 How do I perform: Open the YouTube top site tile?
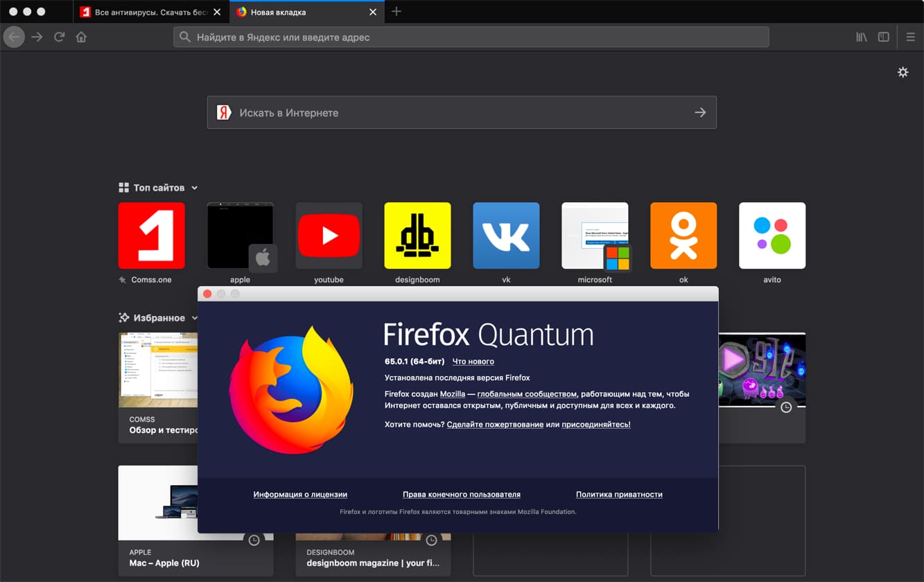(x=329, y=236)
